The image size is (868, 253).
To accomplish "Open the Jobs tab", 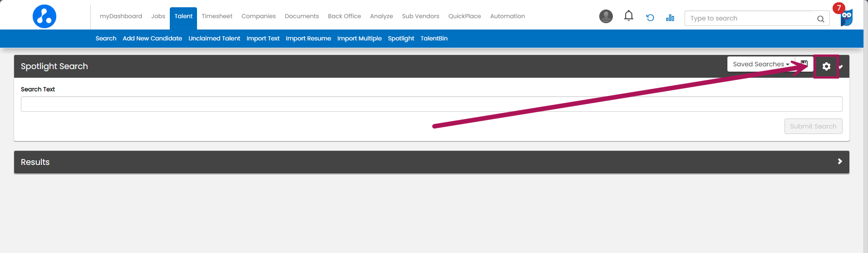I will (x=158, y=16).
